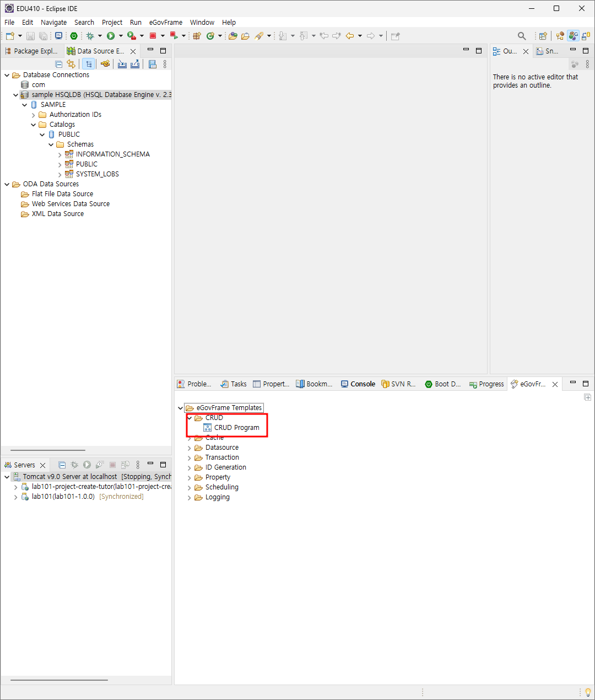Screen dimensions: 595x700
Task: Click Export profiles icon in Data Source Explorer
Action: [x=135, y=64]
